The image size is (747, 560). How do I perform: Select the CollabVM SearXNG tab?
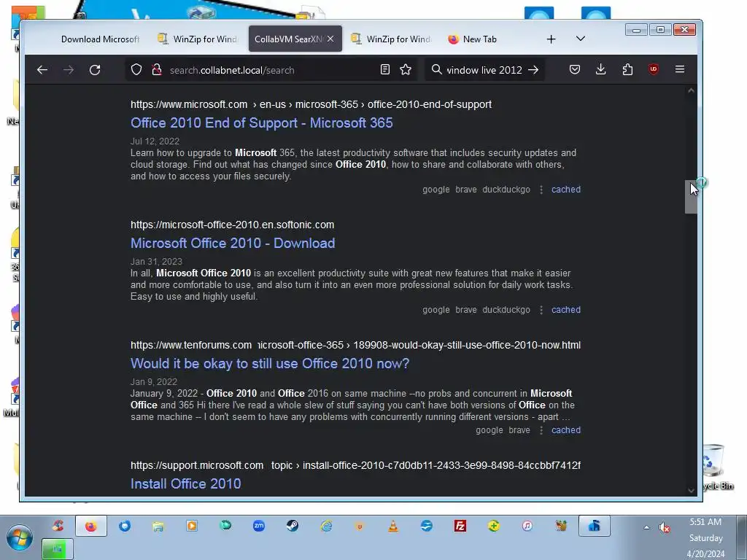click(287, 39)
